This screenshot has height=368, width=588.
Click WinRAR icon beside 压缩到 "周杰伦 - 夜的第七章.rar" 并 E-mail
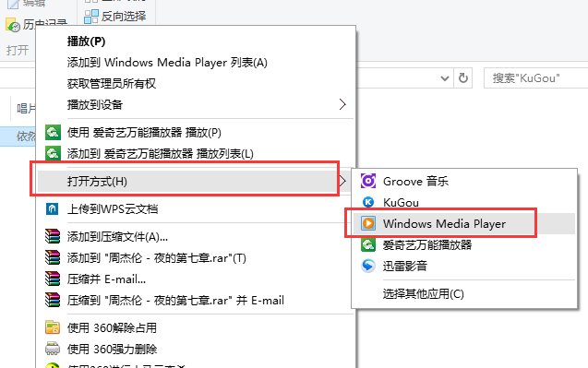coord(53,300)
